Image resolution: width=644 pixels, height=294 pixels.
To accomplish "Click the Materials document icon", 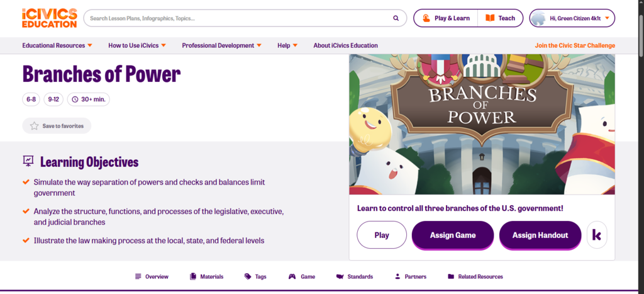I will coord(193,277).
